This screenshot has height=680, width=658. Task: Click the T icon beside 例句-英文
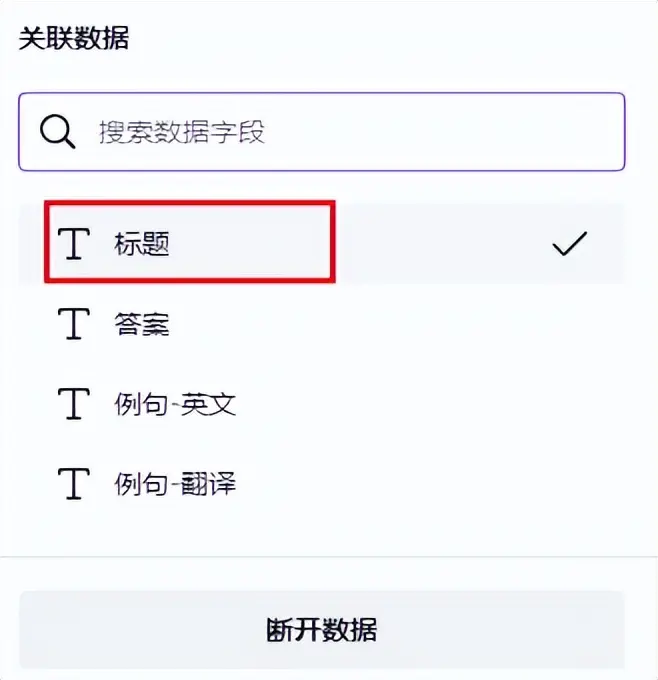[74, 404]
